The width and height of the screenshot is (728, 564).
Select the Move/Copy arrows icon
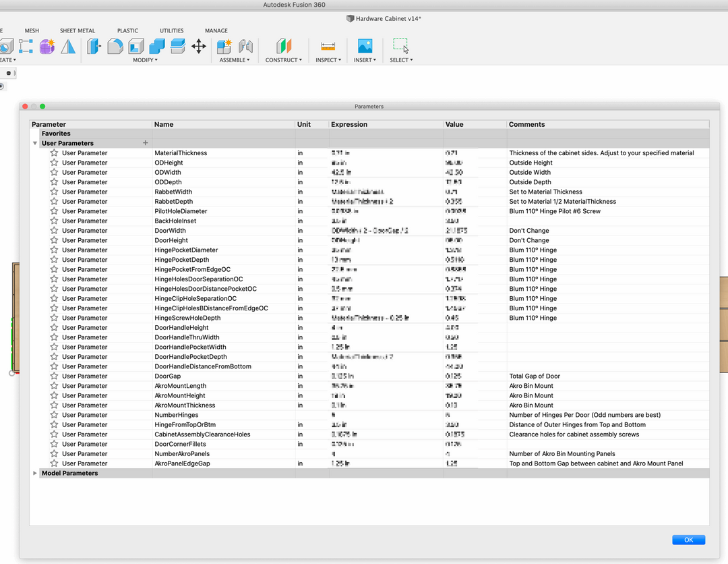198,47
